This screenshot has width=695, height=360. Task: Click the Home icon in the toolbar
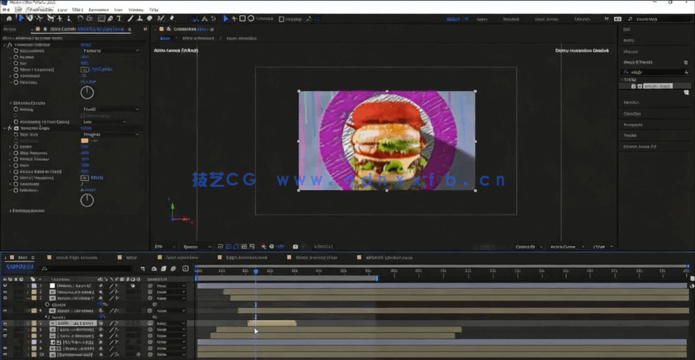(9, 19)
